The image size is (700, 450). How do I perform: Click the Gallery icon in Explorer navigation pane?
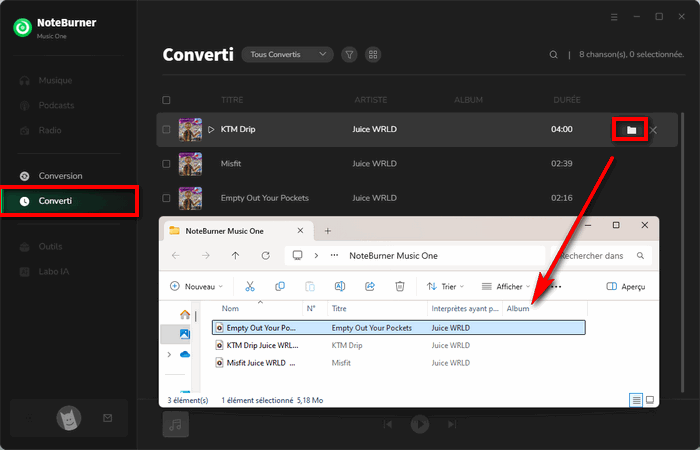[184, 334]
